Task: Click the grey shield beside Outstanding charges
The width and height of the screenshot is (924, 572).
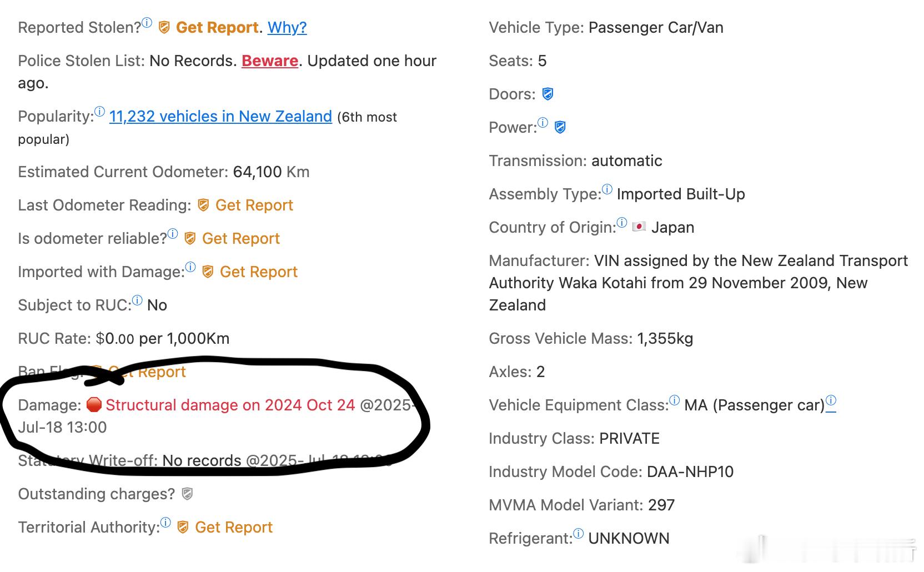Action: pyautogui.click(x=188, y=494)
